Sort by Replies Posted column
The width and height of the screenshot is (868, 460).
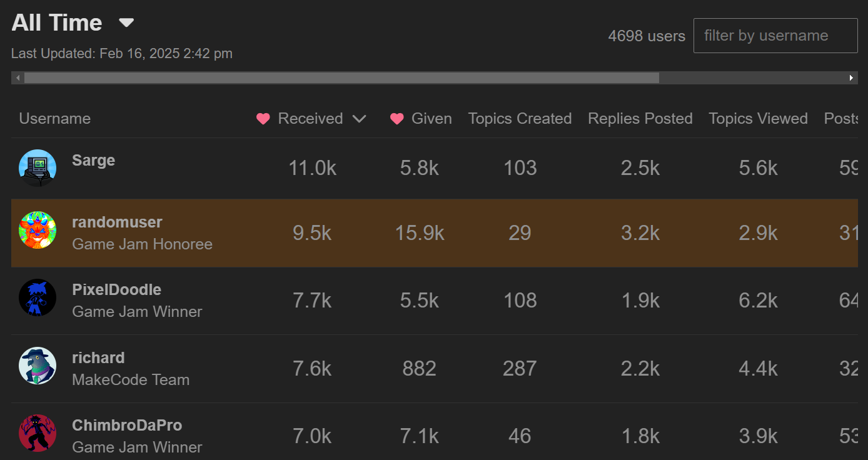pos(640,119)
